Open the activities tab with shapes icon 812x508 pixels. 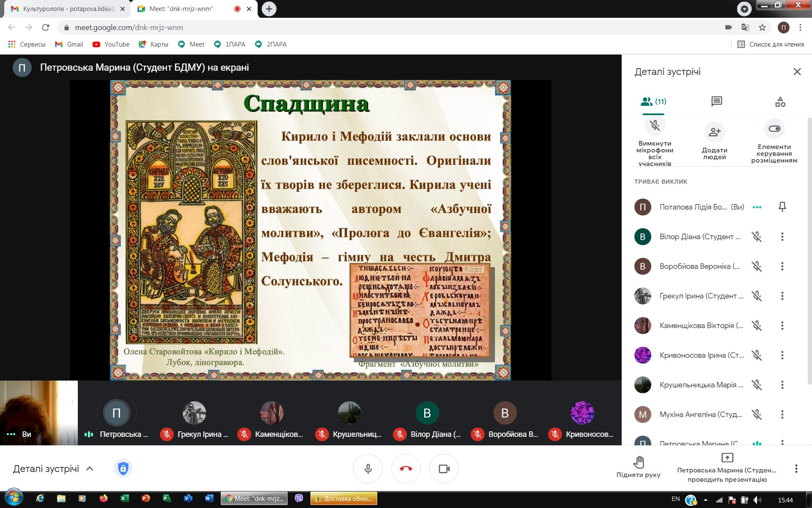click(780, 102)
